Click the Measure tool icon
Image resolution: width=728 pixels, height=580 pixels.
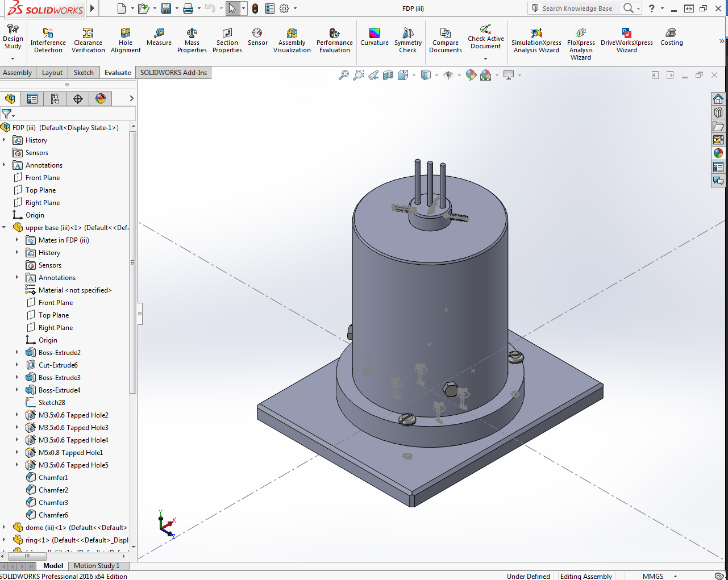(159, 36)
